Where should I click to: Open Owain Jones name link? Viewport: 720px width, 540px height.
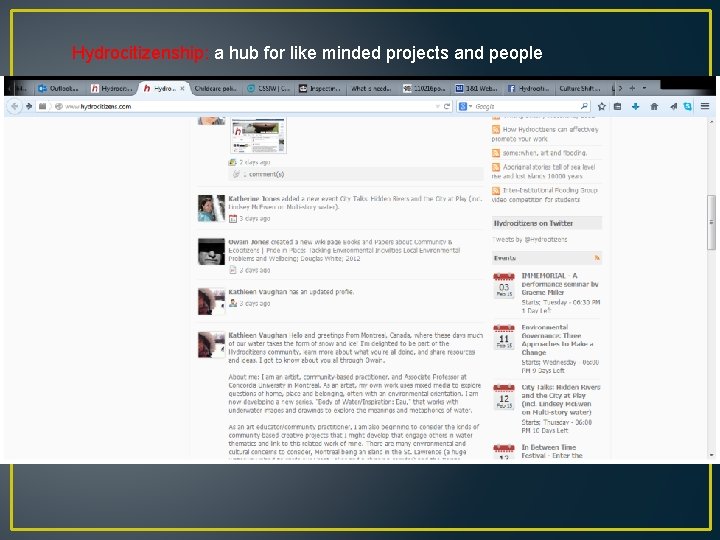[x=248, y=242]
